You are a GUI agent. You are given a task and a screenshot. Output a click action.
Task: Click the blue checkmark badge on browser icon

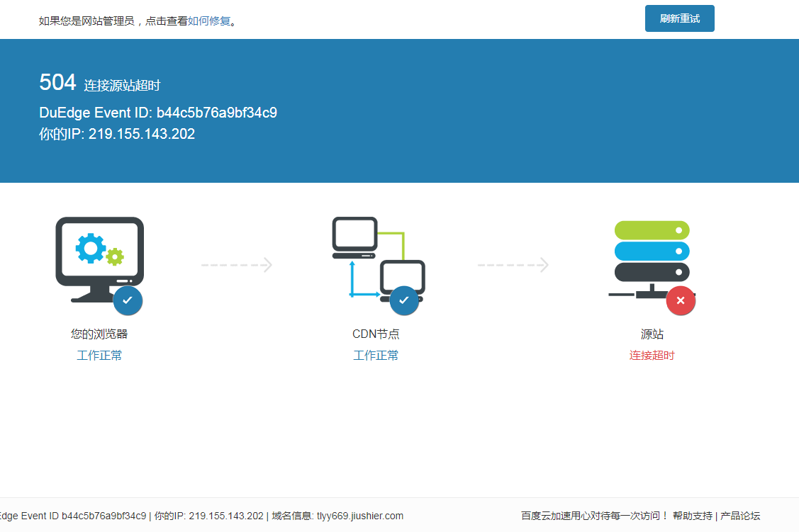pos(128,300)
